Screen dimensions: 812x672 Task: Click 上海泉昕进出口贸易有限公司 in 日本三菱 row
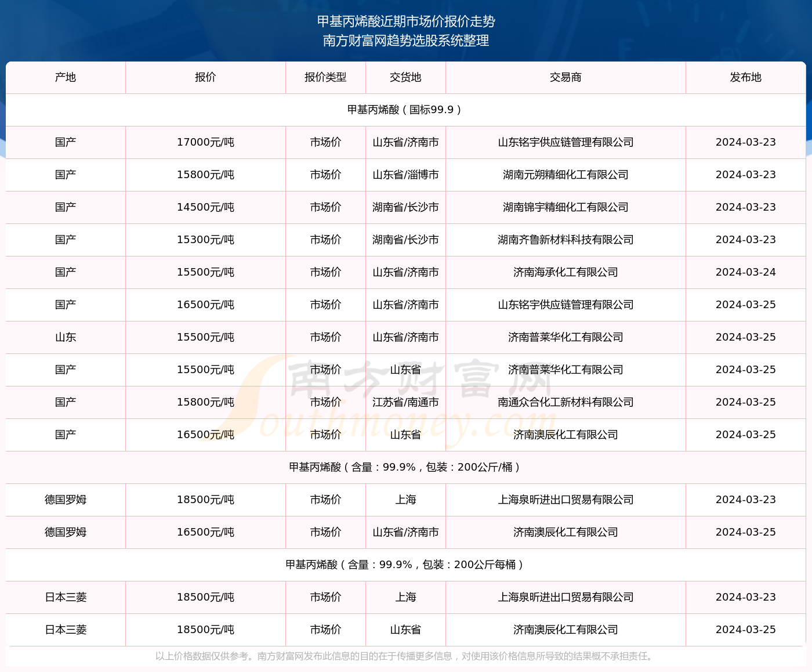tap(565, 597)
